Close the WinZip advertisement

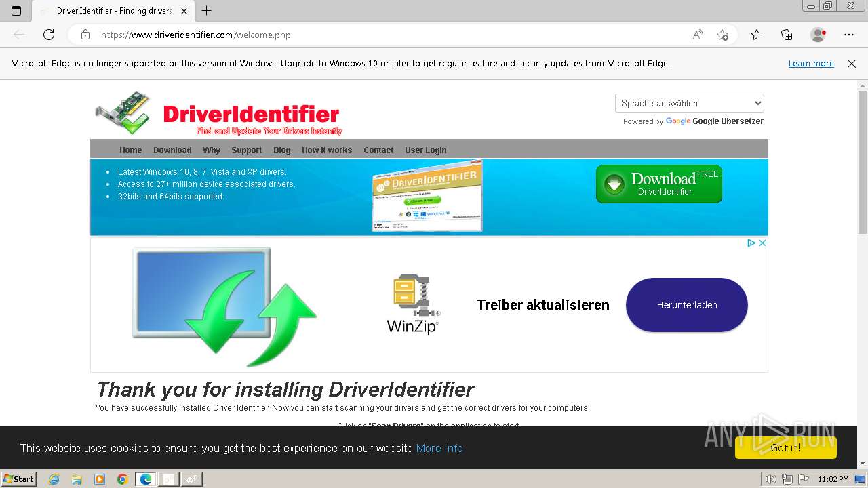coord(762,243)
